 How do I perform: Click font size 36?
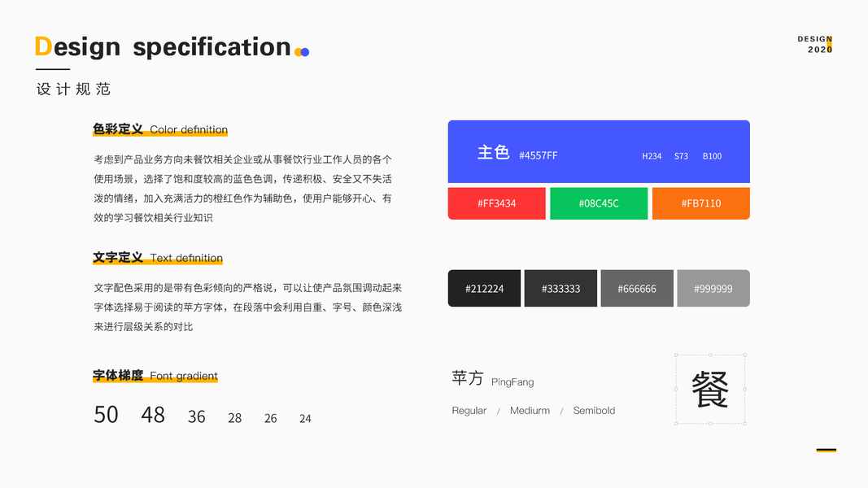pyautogui.click(x=197, y=416)
